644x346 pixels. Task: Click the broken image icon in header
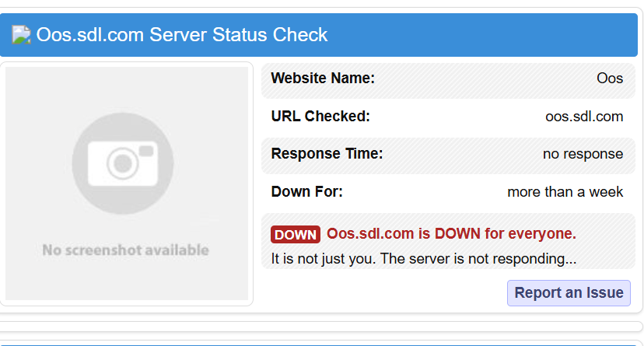(21, 35)
